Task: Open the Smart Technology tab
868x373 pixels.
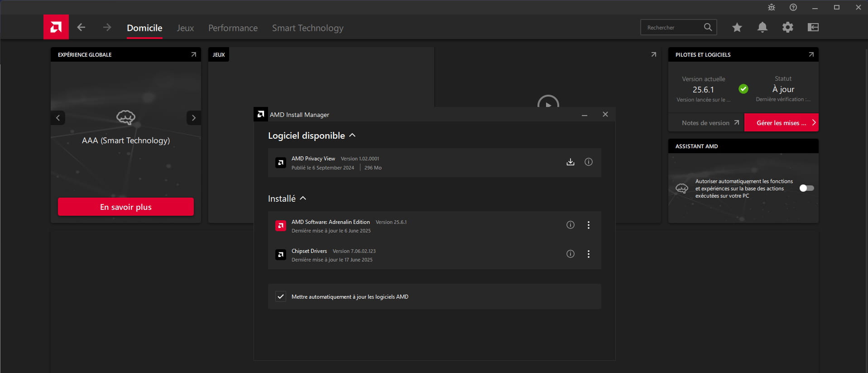Action: (x=307, y=28)
